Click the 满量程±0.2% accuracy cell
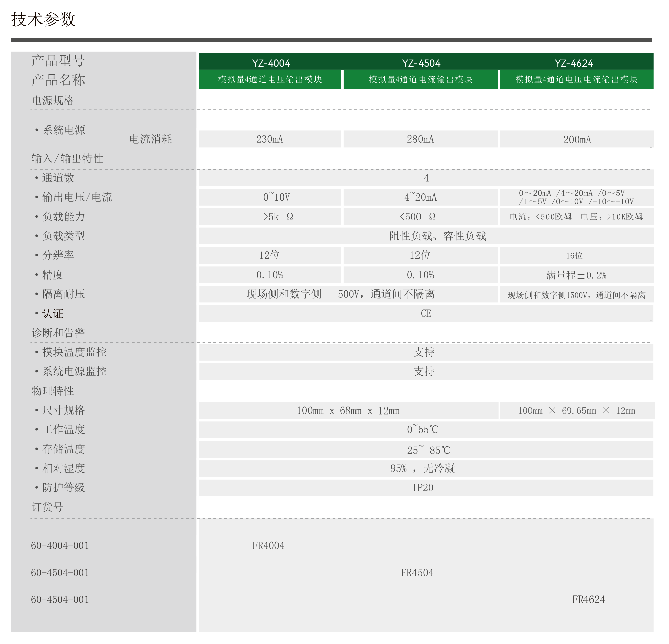 tap(576, 275)
